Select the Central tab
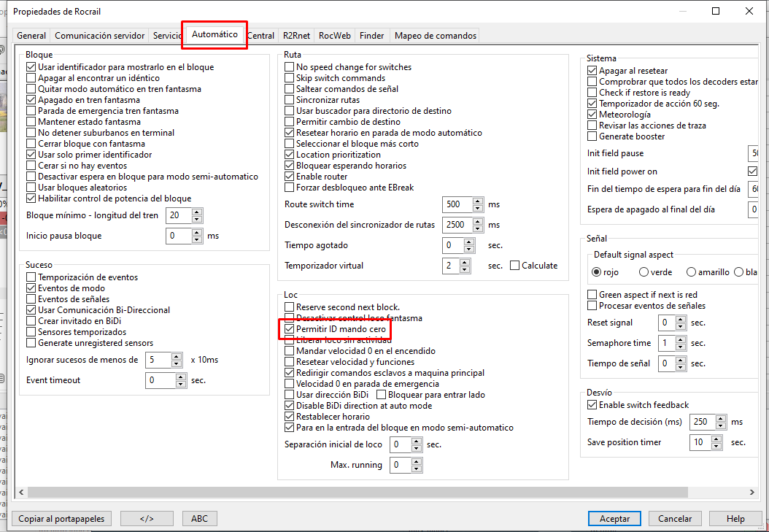Image resolution: width=769 pixels, height=532 pixels. 260,35
